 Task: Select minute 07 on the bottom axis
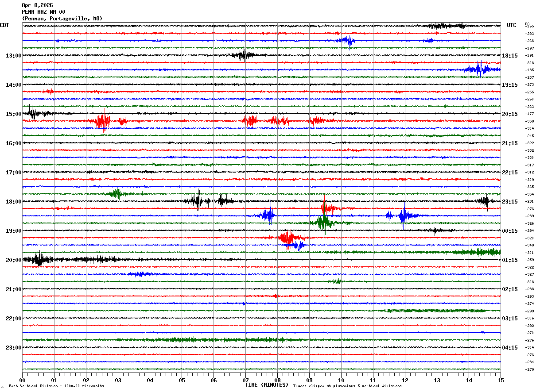245,380
